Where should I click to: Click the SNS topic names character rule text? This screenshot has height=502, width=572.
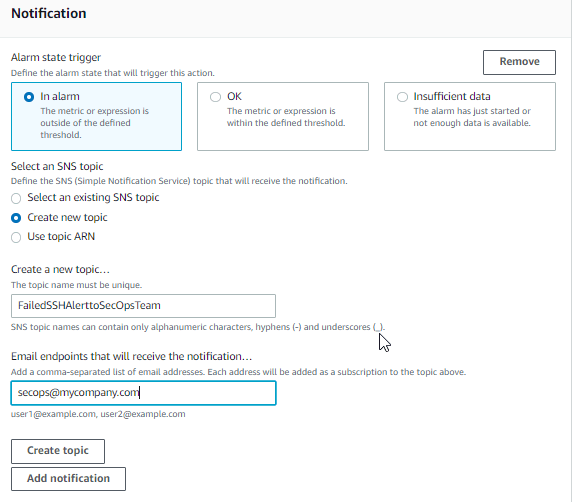(198, 327)
